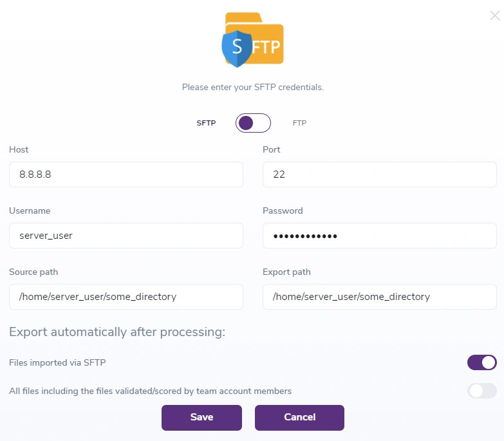Focus the Password field

point(380,236)
